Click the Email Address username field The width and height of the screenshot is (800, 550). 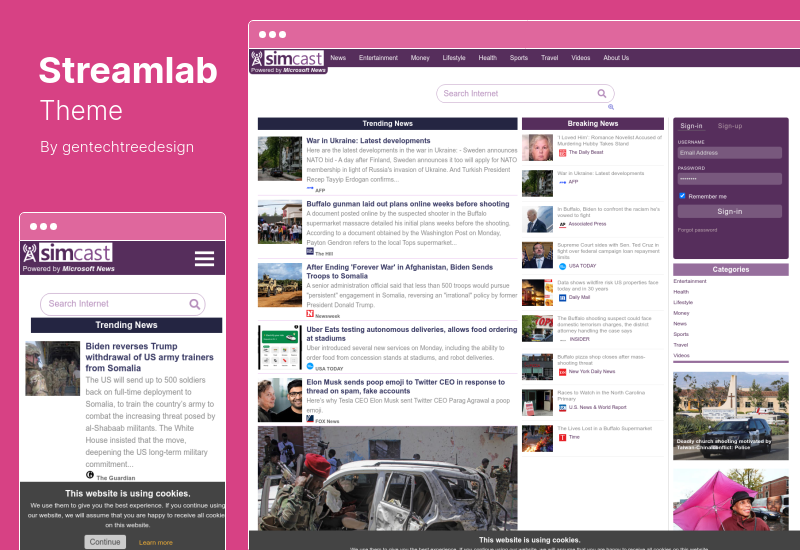click(x=730, y=153)
